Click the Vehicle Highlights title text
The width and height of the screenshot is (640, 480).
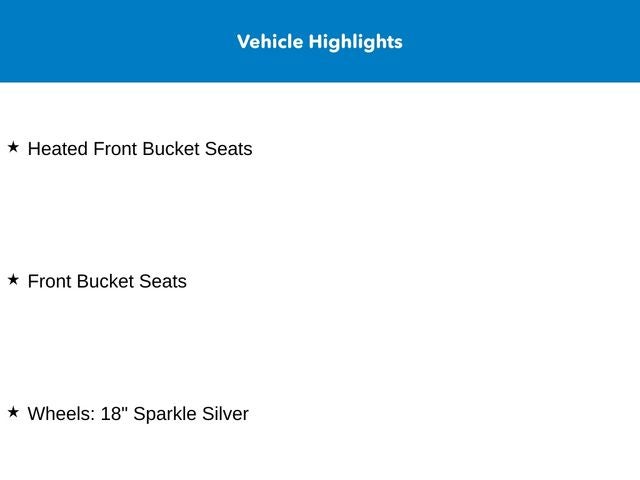click(320, 42)
